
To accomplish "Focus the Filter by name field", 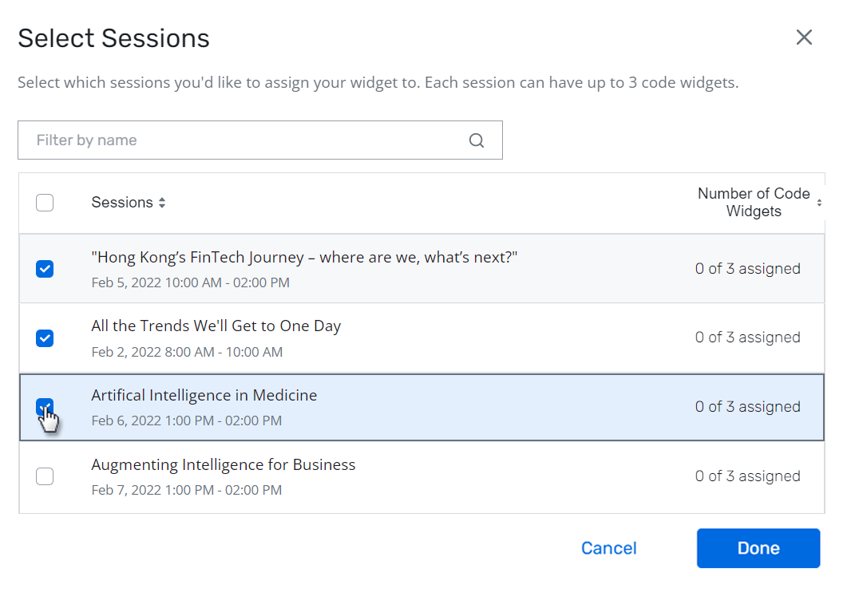I will point(247,140).
